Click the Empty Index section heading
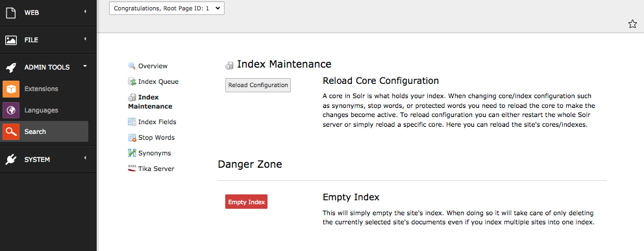This screenshot has width=644, height=251. coord(351,198)
